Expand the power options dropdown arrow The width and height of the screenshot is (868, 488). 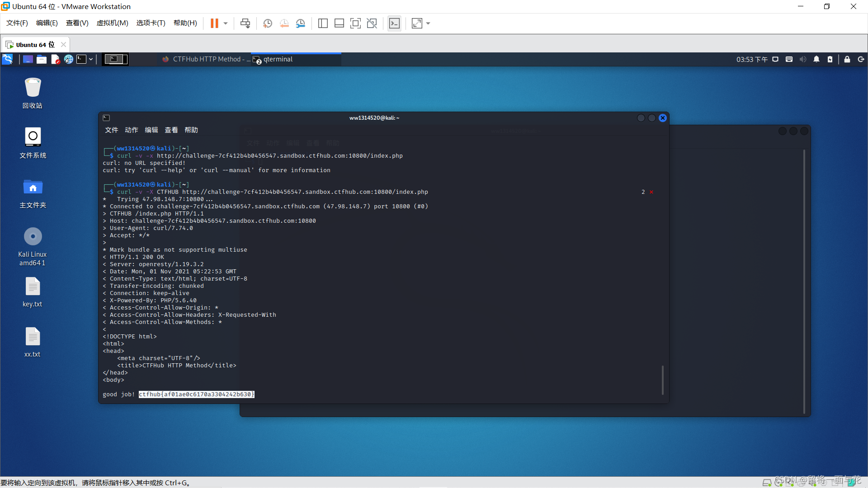tap(226, 23)
